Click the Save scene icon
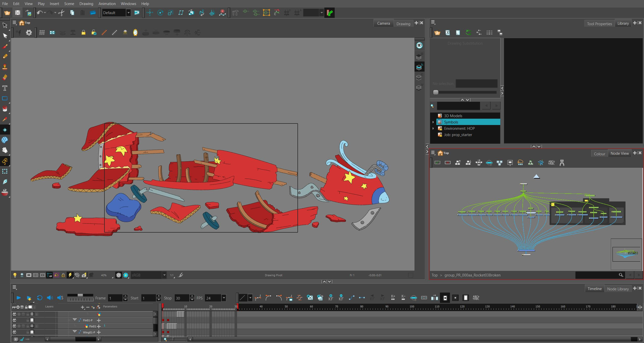 17,13
